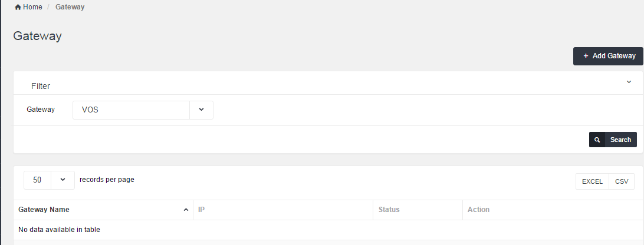This screenshot has width=644, height=245.
Task: Click the Home icon in the breadcrumb
Action: point(18,7)
